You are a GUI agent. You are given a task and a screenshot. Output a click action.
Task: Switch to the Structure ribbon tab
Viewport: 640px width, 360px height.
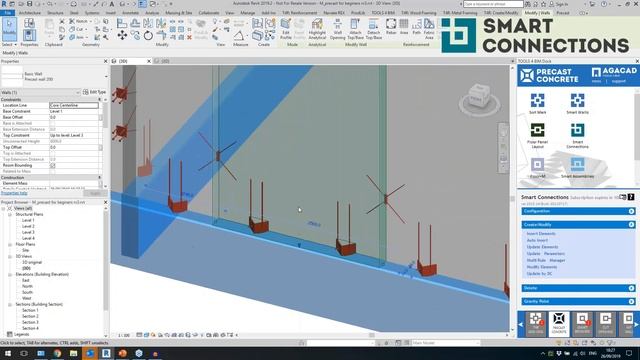pos(55,13)
